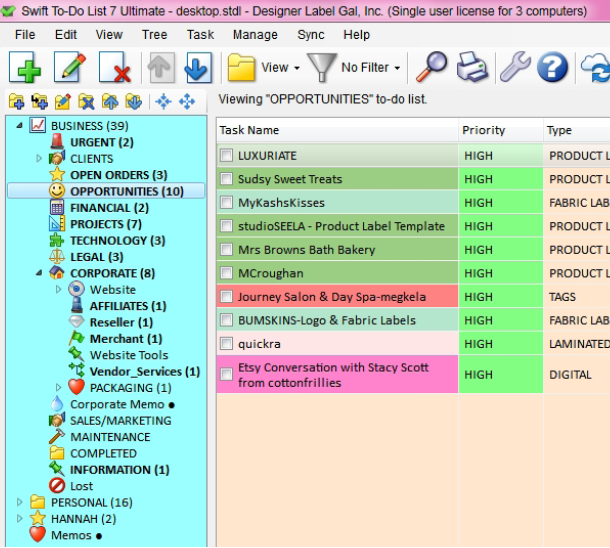Viewport: 610px width, 548px height.
Task: Select the SALES/MARKETING list
Action: click(x=121, y=420)
